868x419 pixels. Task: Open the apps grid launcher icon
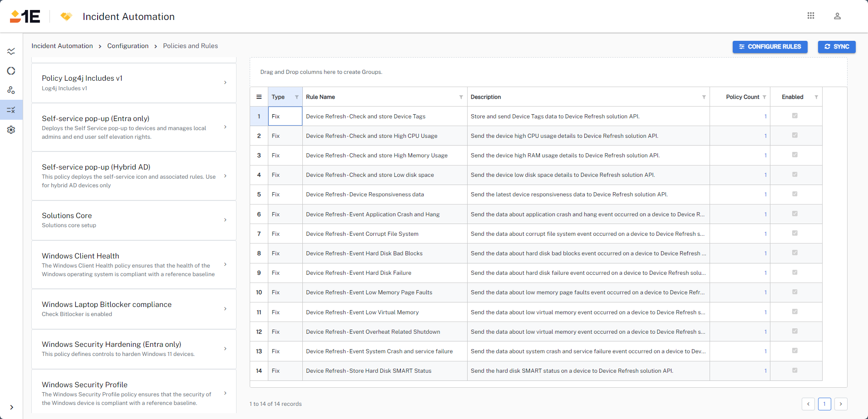(x=810, y=16)
